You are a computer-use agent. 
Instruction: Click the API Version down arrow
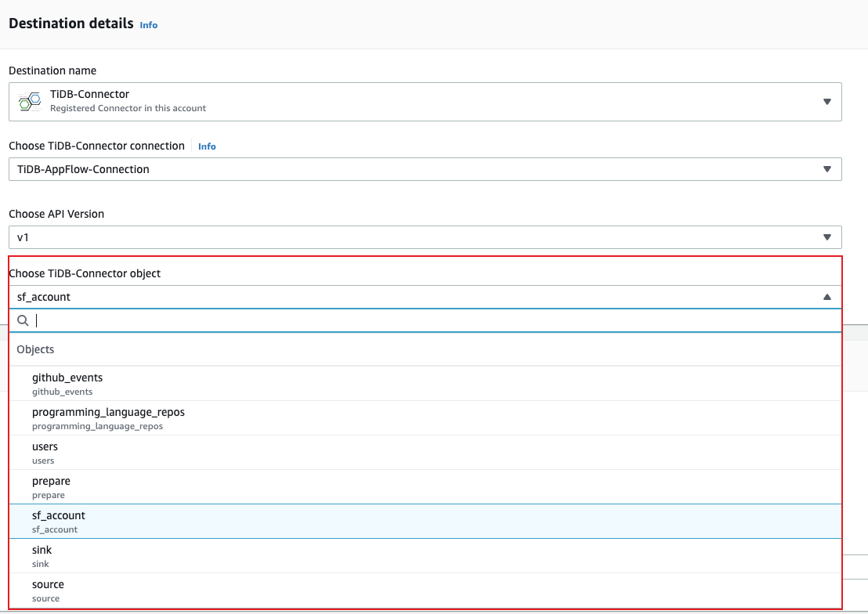click(826, 237)
